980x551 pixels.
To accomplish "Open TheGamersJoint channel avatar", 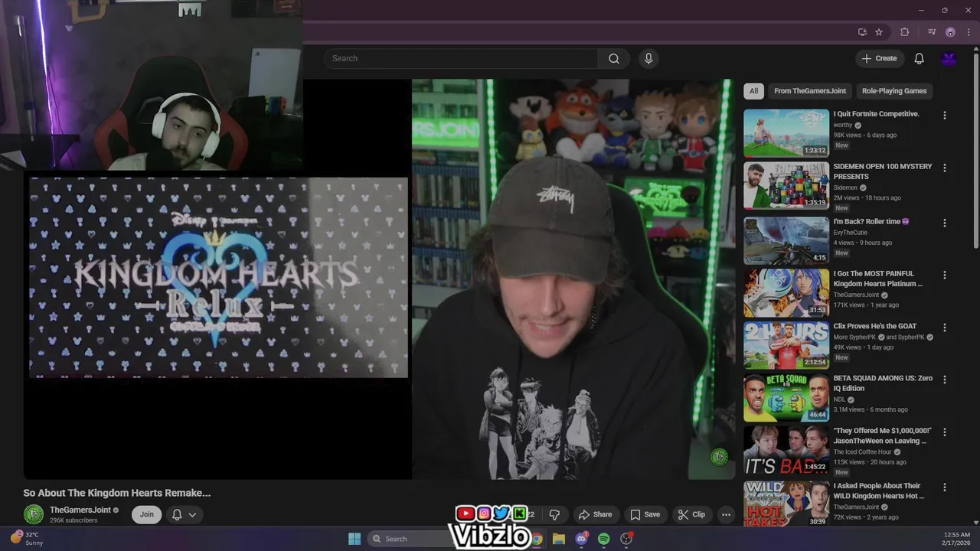I will (x=33, y=514).
